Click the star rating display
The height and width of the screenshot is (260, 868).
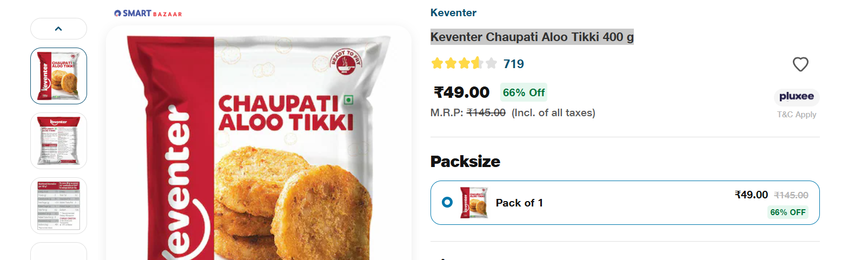[464, 64]
